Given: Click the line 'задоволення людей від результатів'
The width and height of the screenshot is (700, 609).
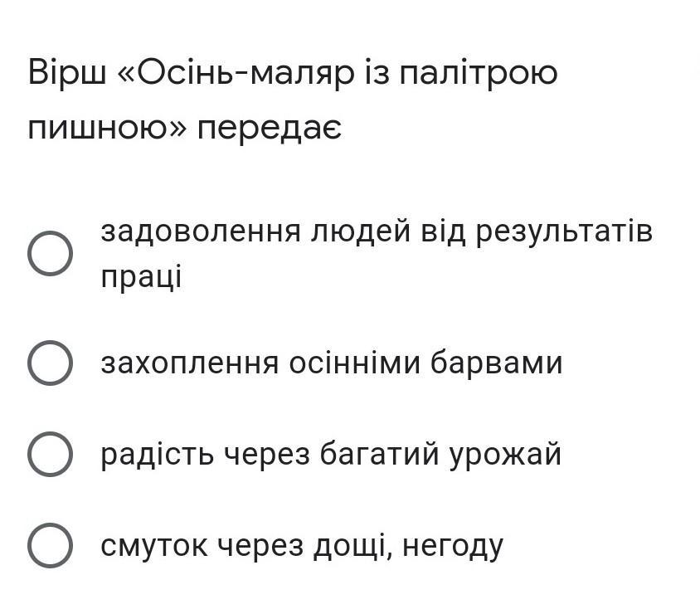Looking at the screenshot, I should (x=377, y=231).
